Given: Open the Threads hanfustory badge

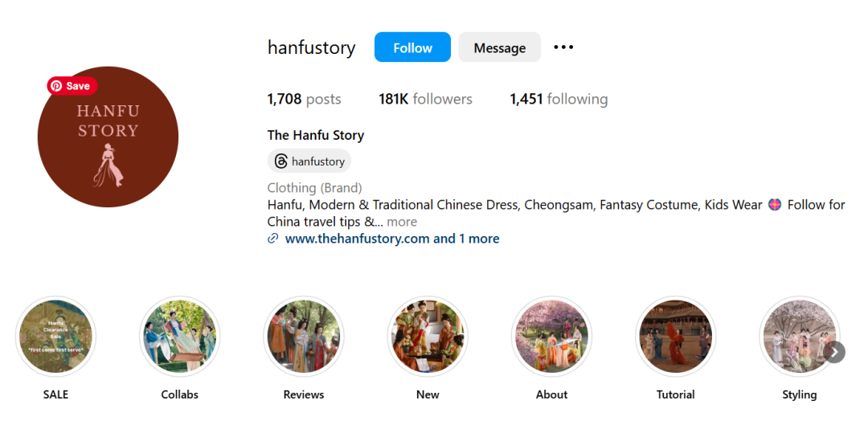Looking at the screenshot, I should coord(309,161).
